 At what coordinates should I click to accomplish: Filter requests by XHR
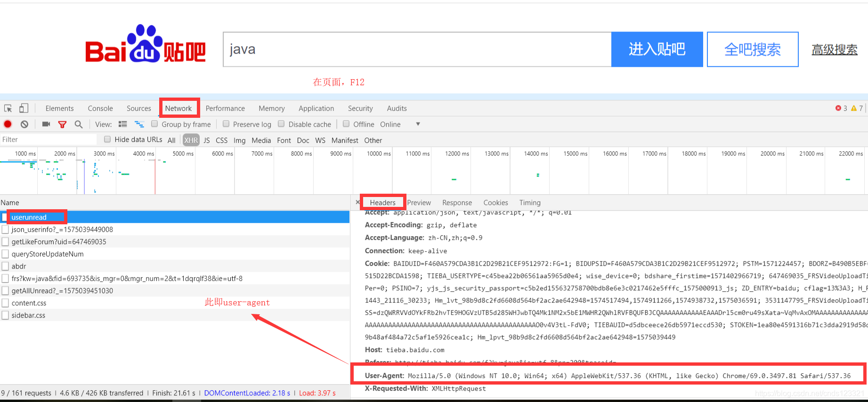pos(191,140)
